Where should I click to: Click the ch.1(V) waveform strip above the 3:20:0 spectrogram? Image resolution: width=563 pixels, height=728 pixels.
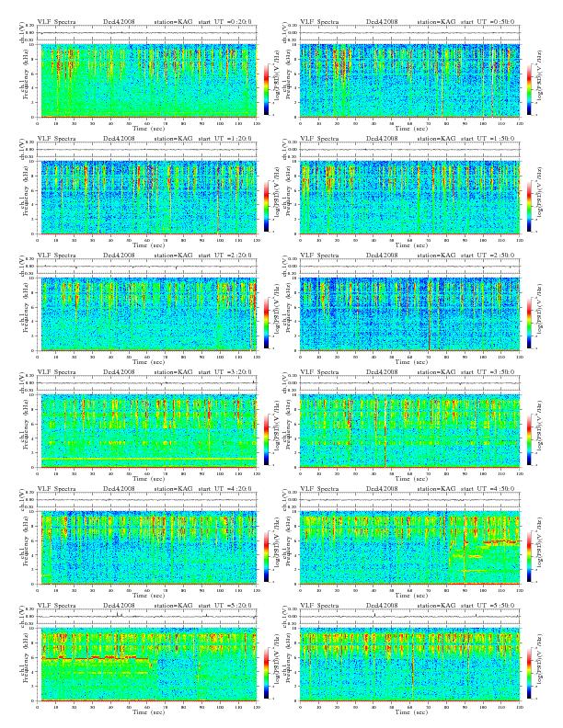[x=149, y=383]
